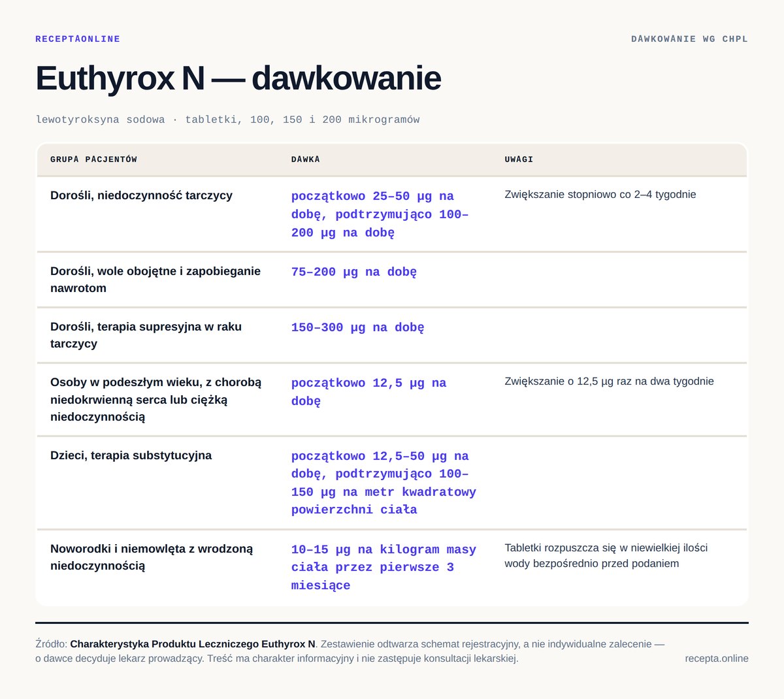Click the lewotyroksyna sodowa subtitle line
Screen dimensions: 784x699
pyautogui.click(x=227, y=120)
